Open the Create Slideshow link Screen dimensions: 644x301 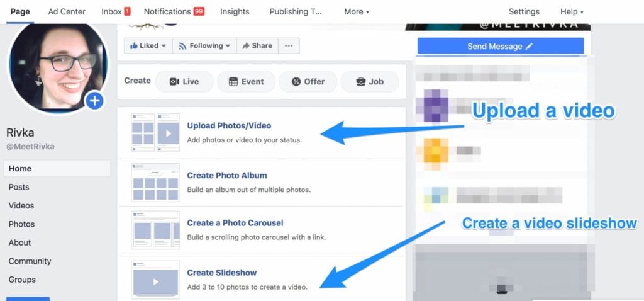(221, 273)
